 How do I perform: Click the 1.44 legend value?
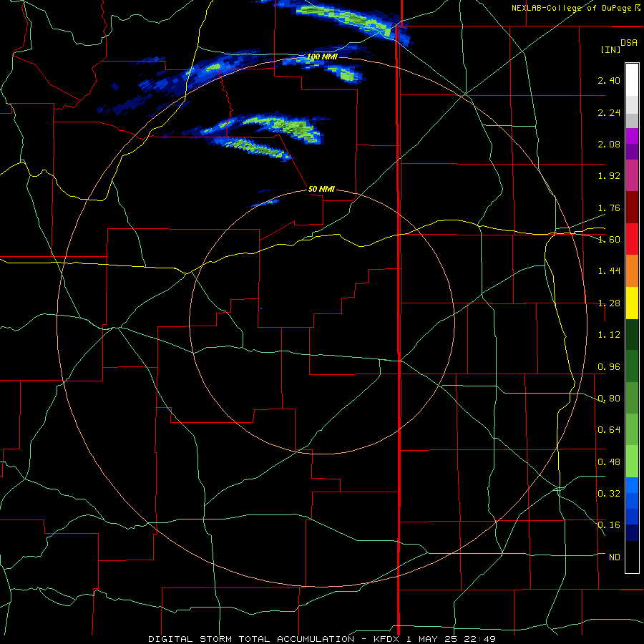click(x=609, y=270)
